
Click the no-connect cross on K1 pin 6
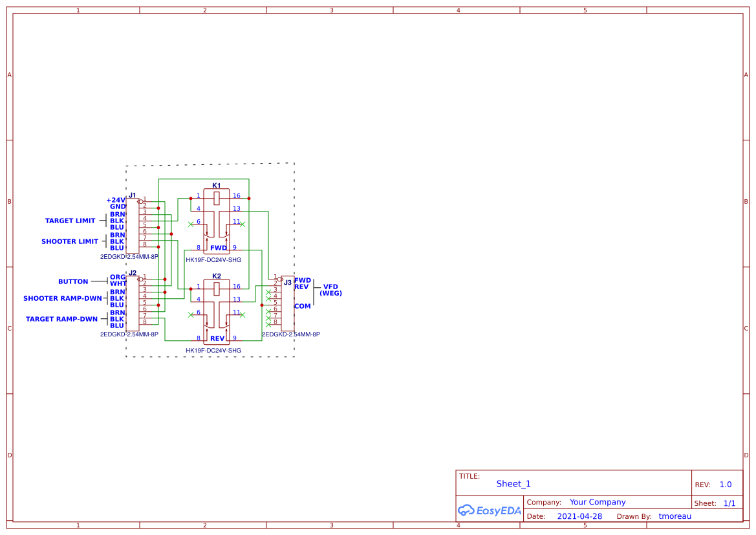click(x=191, y=223)
